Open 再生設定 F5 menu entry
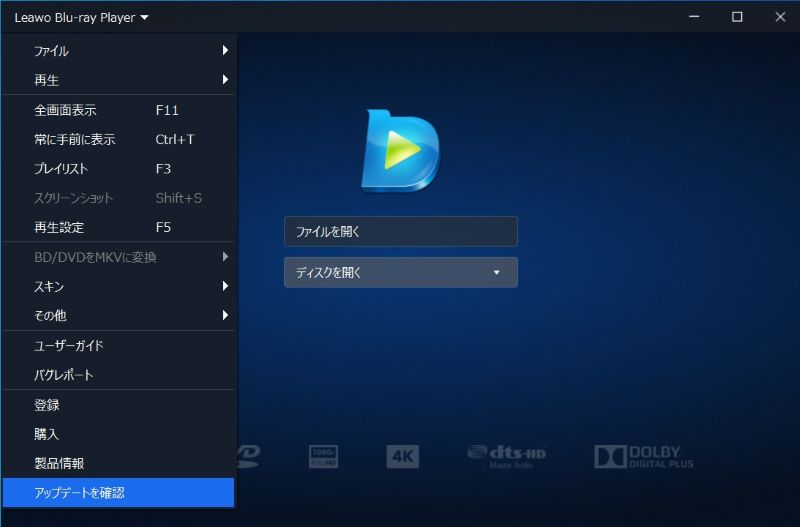Screen dimensions: 800x527 (x=118, y=227)
